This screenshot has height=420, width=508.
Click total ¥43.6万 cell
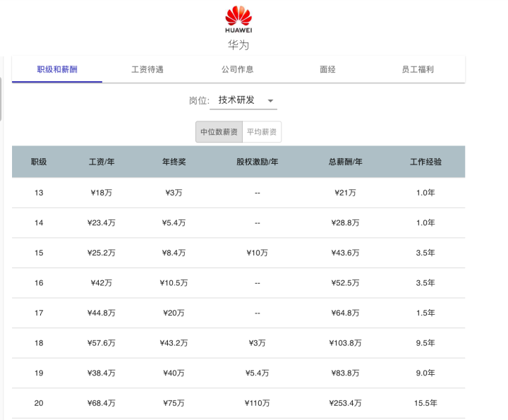click(345, 253)
